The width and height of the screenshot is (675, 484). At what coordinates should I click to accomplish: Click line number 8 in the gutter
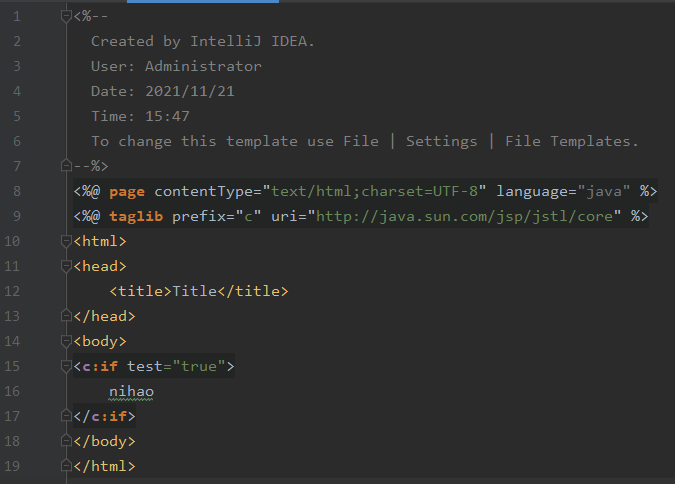(17, 191)
